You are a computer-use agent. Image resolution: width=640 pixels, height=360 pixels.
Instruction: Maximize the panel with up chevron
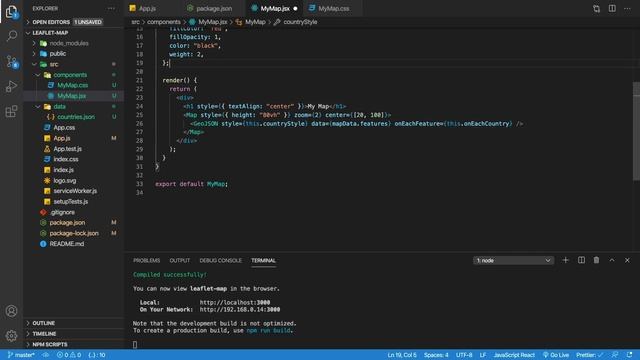pyautogui.click(x=612, y=260)
